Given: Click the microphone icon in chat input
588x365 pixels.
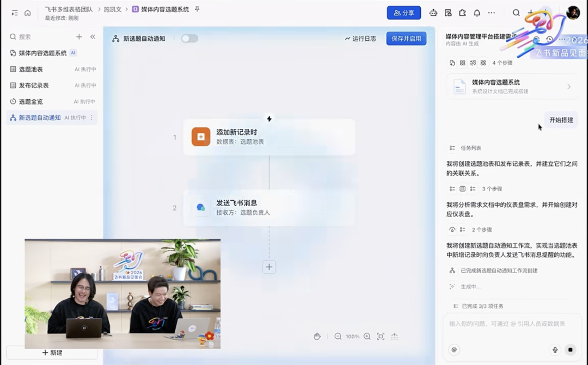Looking at the screenshot, I should (x=555, y=350).
